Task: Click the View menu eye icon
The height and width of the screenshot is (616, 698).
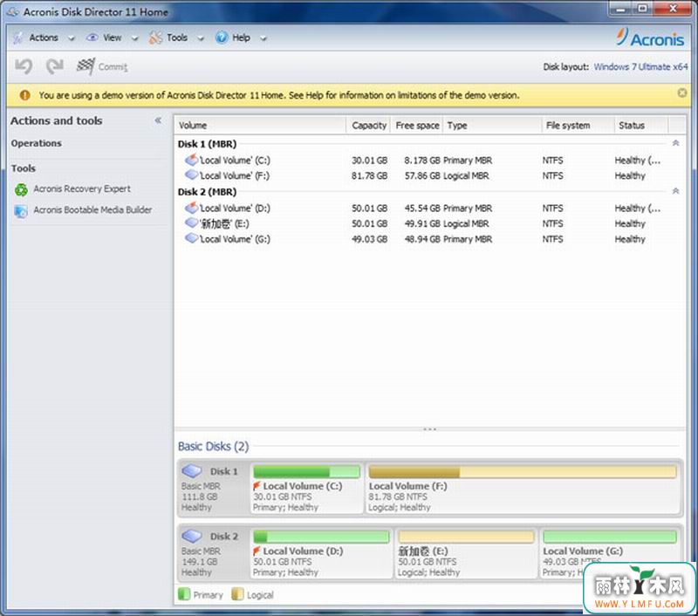Action: pos(92,38)
